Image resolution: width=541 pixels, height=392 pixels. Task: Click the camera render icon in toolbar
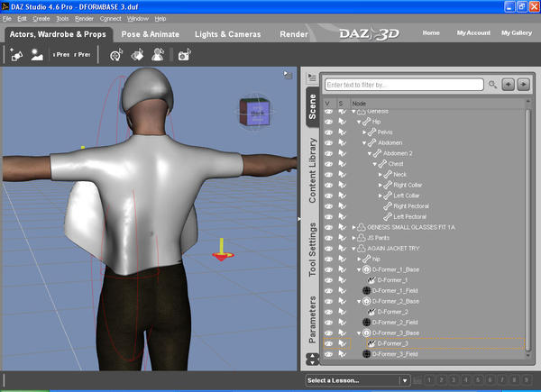(x=184, y=55)
